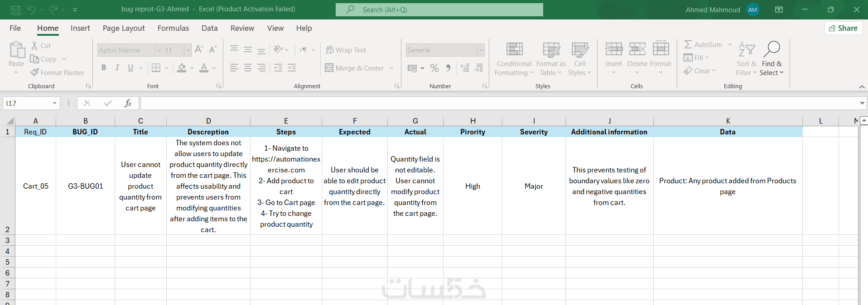Click the Save icon in title bar
The height and width of the screenshot is (305, 868).
coord(16,10)
